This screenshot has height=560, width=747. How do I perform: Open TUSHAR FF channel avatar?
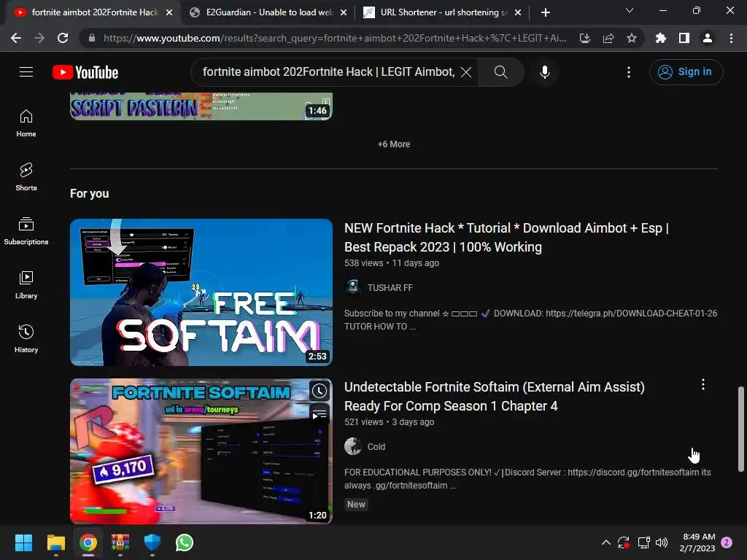pos(353,287)
